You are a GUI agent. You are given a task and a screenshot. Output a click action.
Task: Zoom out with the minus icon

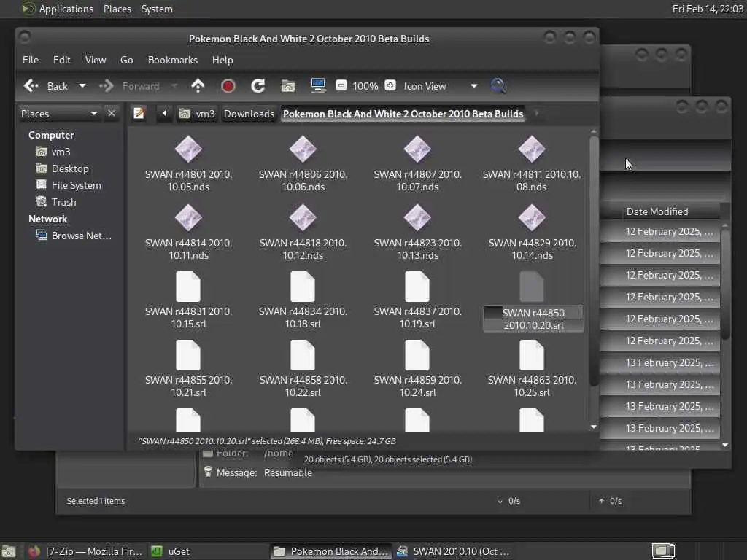click(341, 86)
